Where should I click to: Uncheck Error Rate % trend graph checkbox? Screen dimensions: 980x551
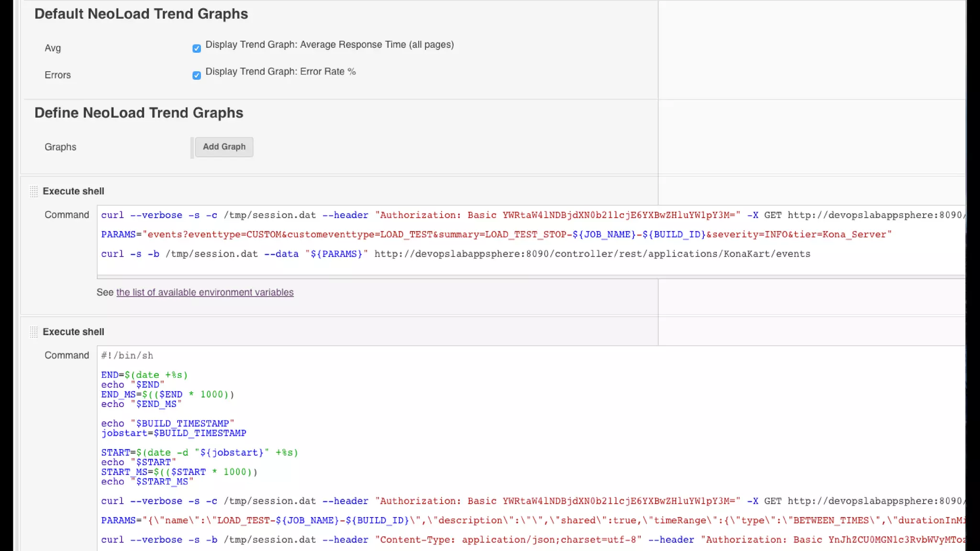tap(197, 75)
